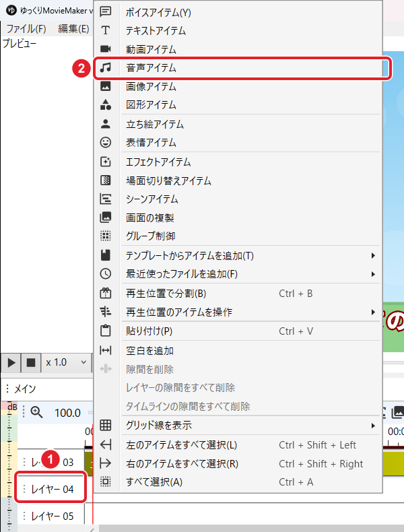Select 左のアイテムをすべて選択(L)
The width and height of the screenshot is (404, 532).
point(238,445)
